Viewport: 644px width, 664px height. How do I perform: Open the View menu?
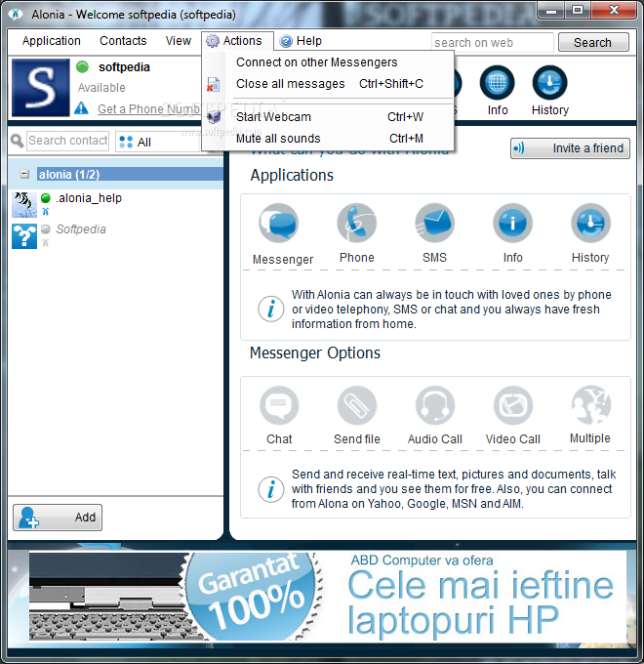click(x=179, y=41)
